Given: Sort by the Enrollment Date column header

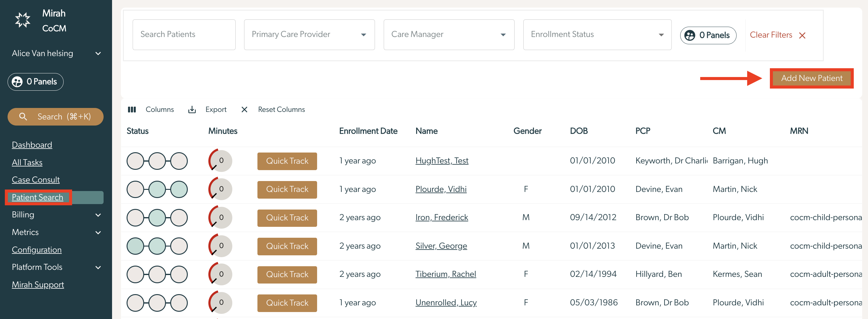Looking at the screenshot, I should click(368, 131).
